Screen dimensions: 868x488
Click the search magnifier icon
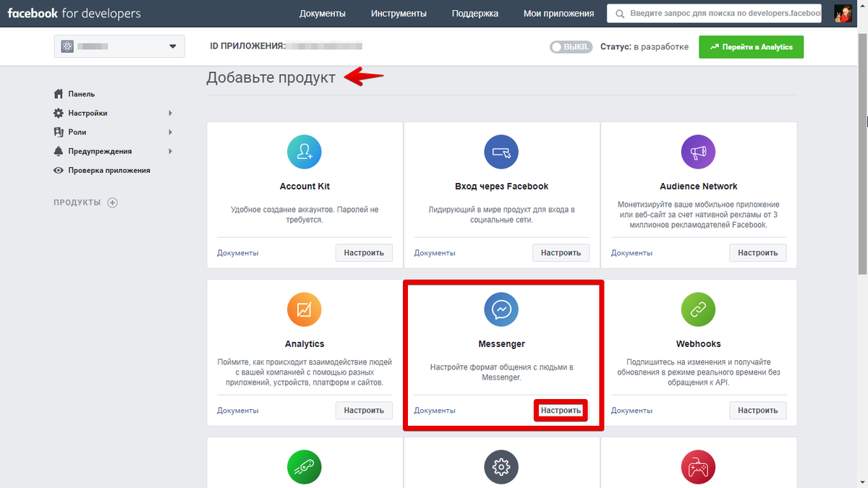coord(619,14)
